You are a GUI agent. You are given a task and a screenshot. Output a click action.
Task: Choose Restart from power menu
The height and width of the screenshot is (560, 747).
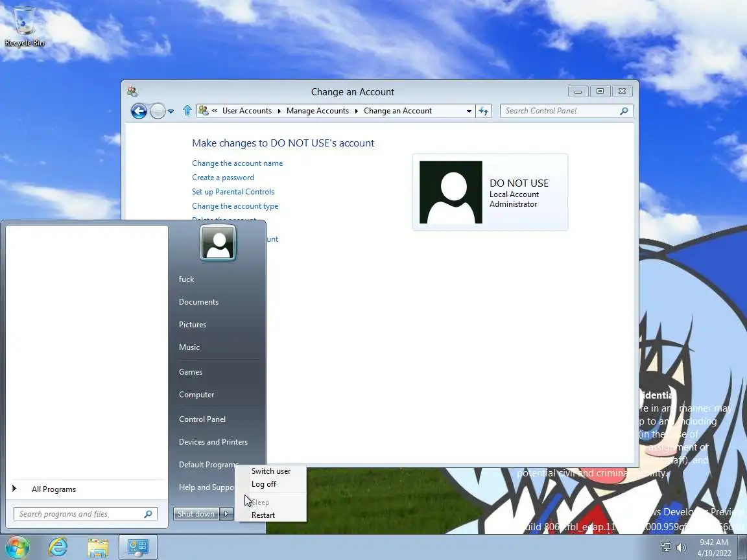click(270, 515)
